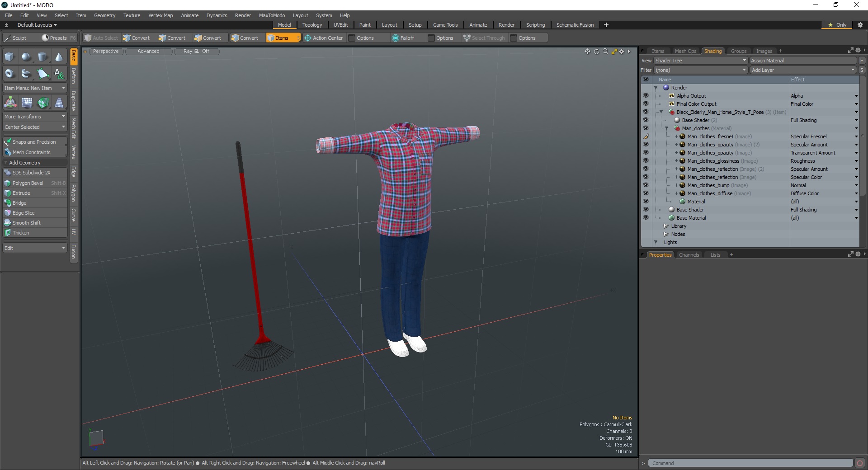The image size is (868, 470).
Task: Switch to the Mesh Ops tab
Action: click(685, 51)
